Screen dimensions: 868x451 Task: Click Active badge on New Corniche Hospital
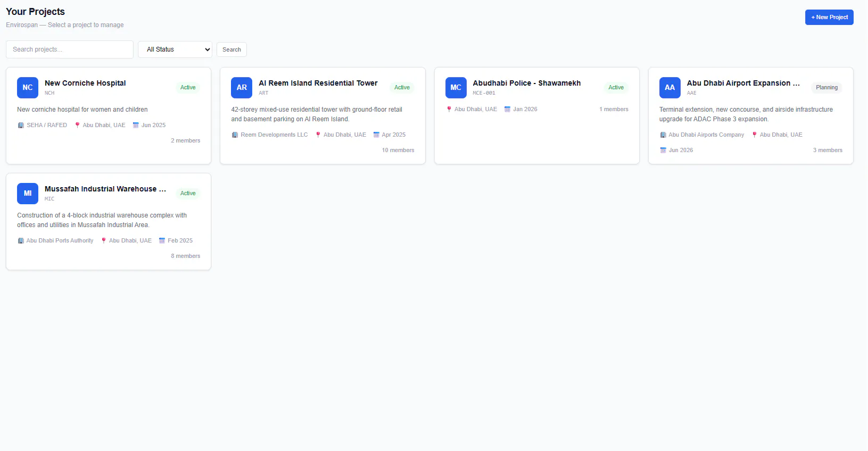[x=188, y=88]
